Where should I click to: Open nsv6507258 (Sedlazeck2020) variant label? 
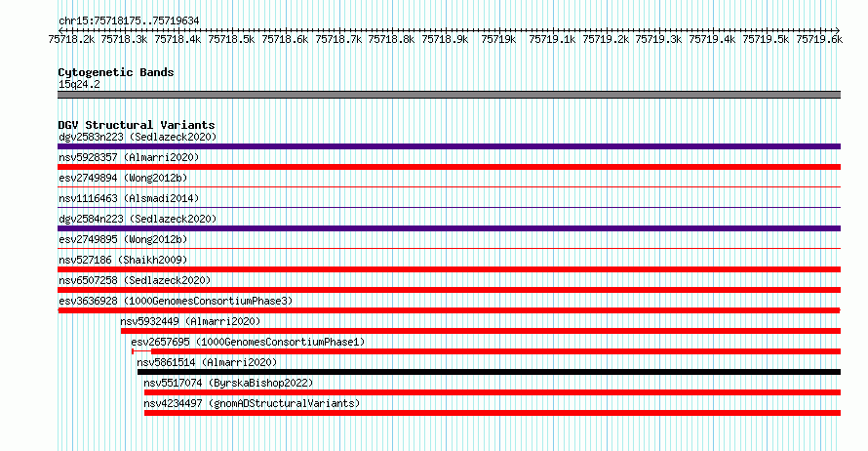tap(135, 280)
